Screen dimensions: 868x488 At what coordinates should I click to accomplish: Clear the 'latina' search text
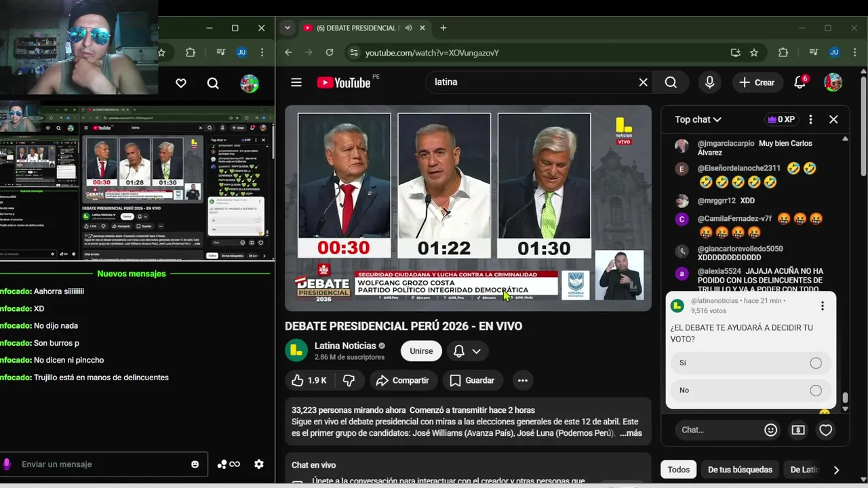(x=643, y=82)
